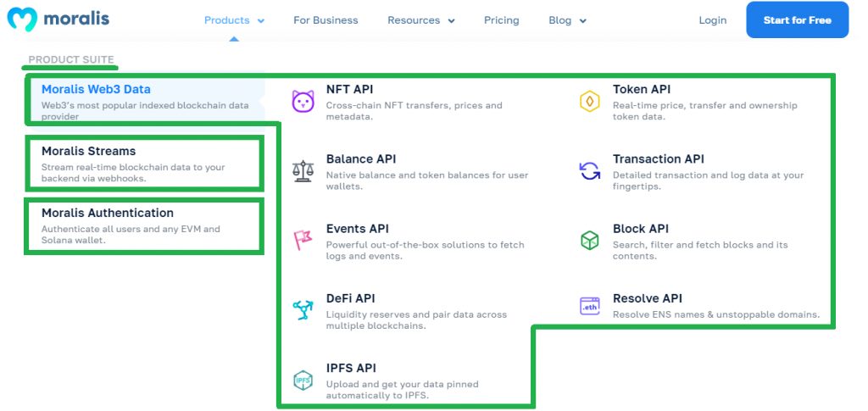Open the Block API link
This screenshot has height=411, width=868.
pyautogui.click(x=641, y=229)
